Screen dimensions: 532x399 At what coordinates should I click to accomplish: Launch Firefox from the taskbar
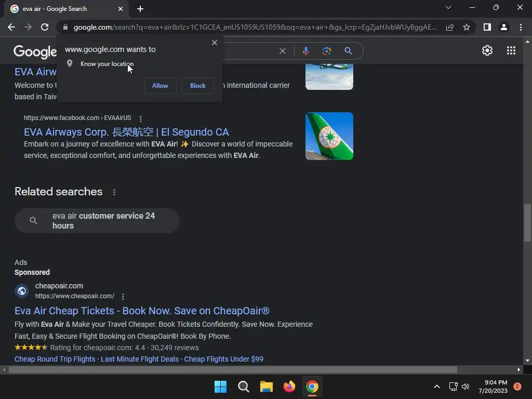pos(289,387)
